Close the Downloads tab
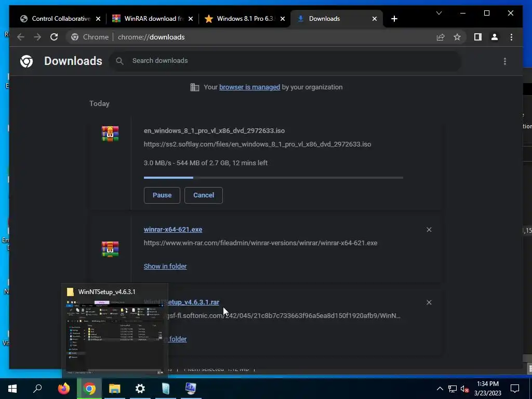This screenshot has width=532, height=399. pos(374,19)
